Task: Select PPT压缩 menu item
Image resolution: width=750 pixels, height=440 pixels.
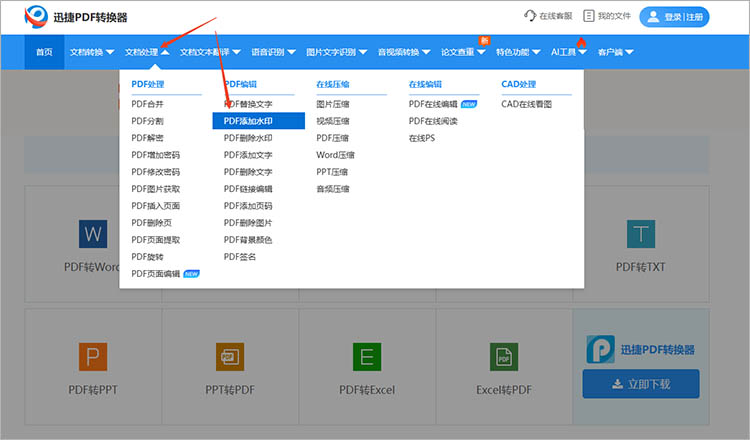Action: point(332,172)
